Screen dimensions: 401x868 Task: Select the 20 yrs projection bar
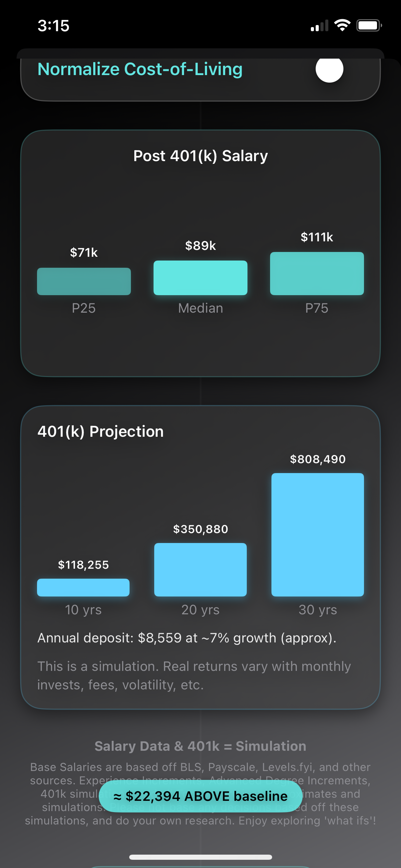click(200, 570)
